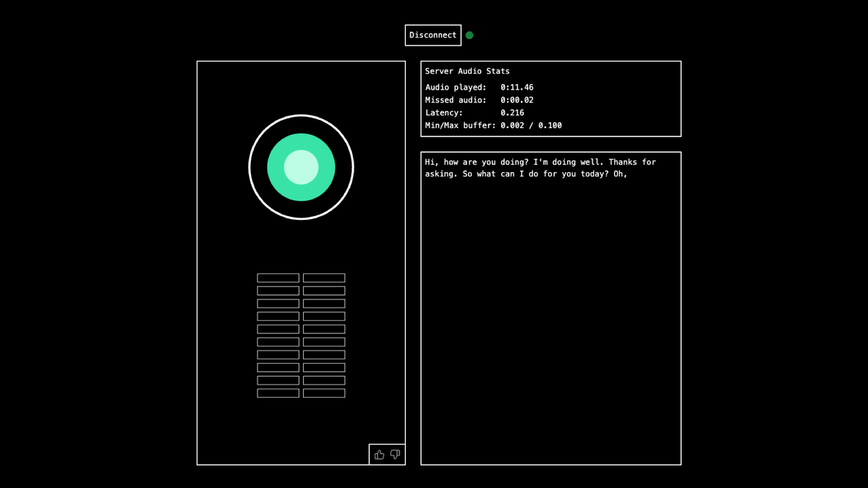868x488 pixels.
Task: Click the empty area of the transcript box
Action: 550,325
